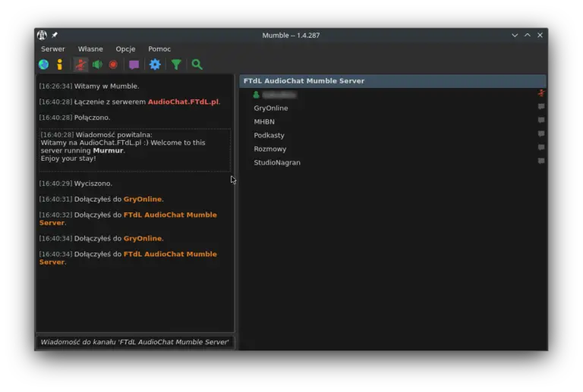Open the Pomoc menu
This screenshot has height=392, width=583.
[159, 49]
